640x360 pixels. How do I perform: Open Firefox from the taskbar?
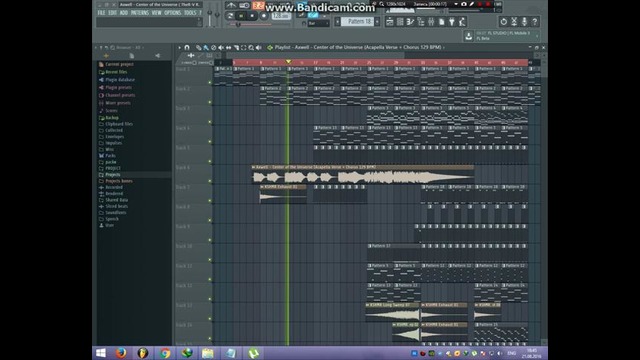[121, 353]
